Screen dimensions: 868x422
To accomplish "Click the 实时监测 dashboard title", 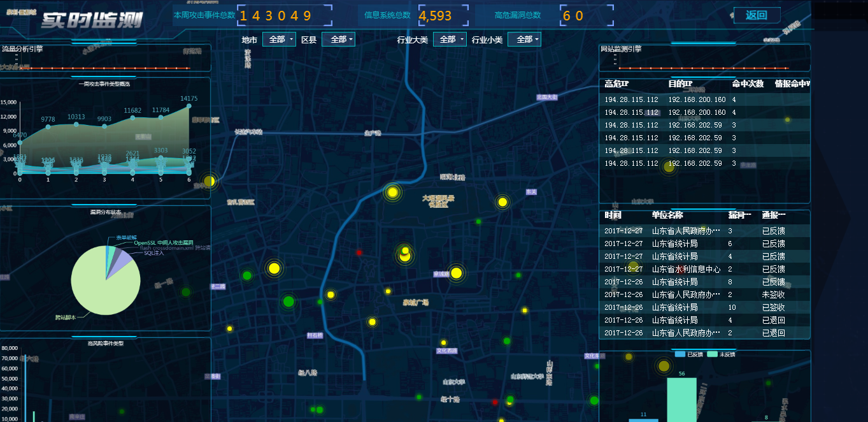I will tap(92, 20).
